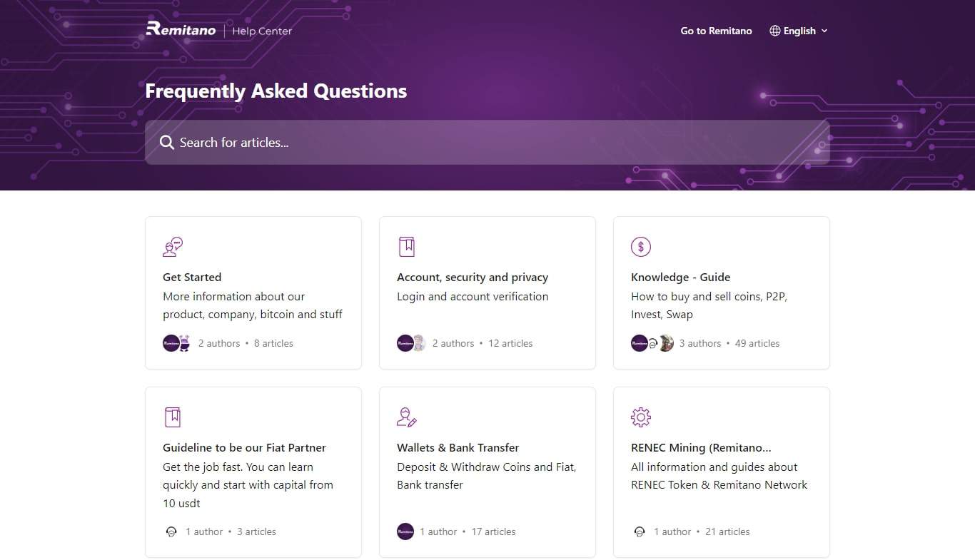Open Go to Remitano link
Screen dimensions: 975x560
[716, 31]
